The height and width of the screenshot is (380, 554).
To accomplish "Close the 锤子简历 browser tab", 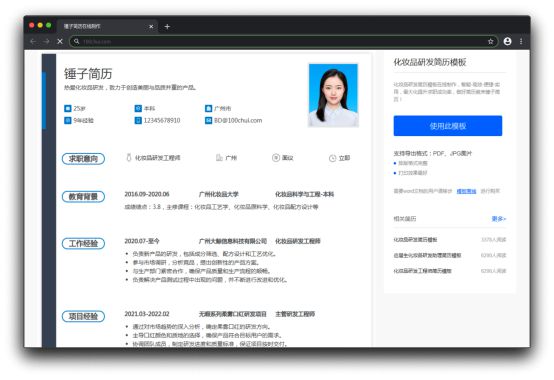I will coord(151,26).
